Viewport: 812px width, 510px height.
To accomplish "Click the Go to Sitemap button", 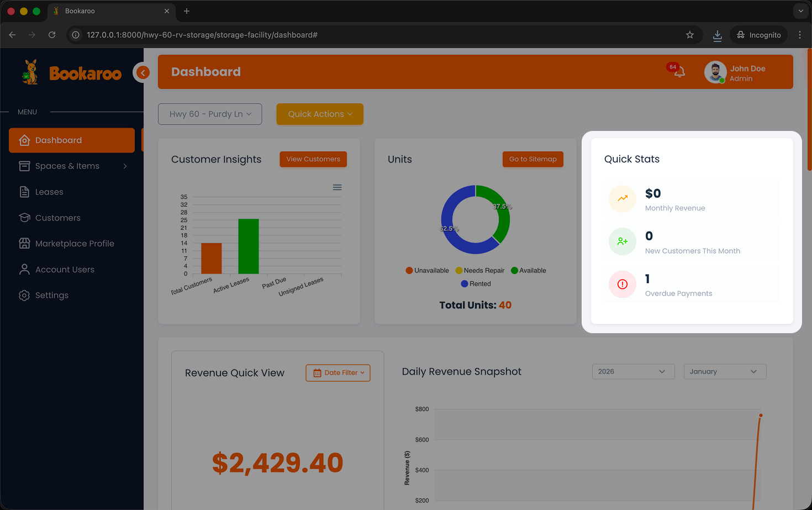I will (532, 159).
